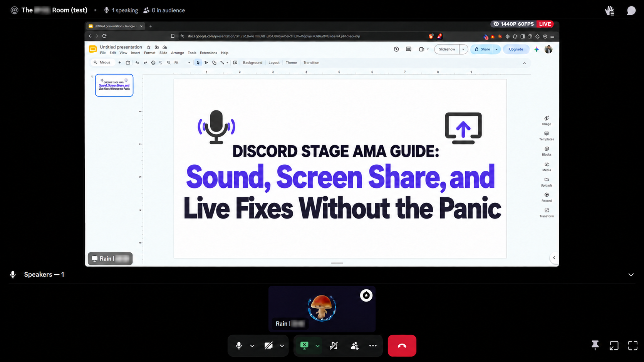Open Blocks in the Slides right sidebar
This screenshot has width=644, height=362.
[x=547, y=151]
